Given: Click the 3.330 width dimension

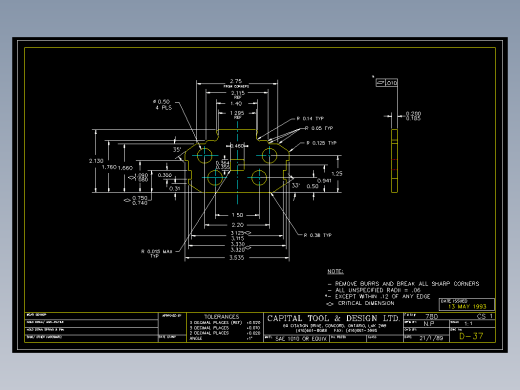Looking at the screenshot, I should (x=238, y=244).
